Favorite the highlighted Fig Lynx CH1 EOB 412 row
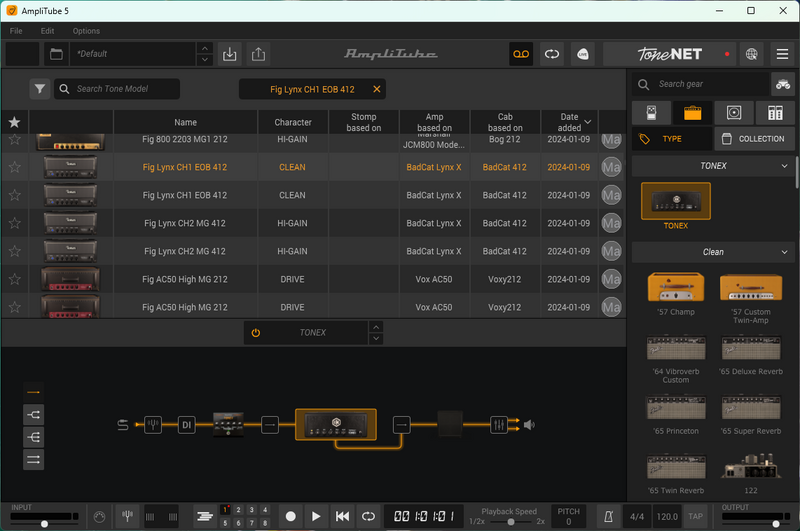 14,167
